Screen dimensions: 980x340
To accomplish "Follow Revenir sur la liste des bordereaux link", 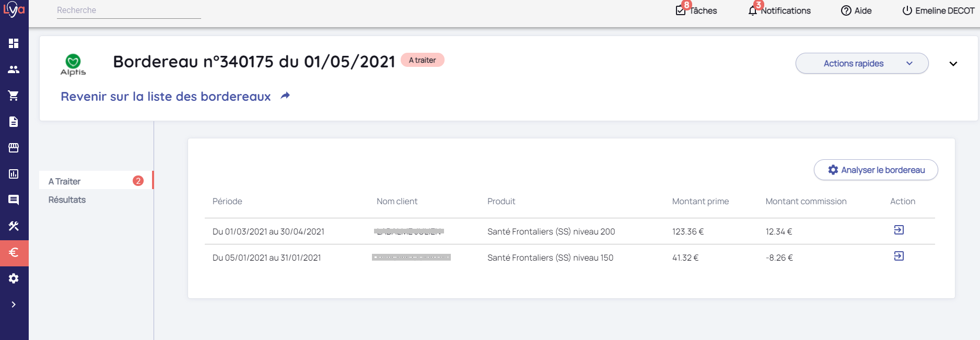I will [166, 97].
